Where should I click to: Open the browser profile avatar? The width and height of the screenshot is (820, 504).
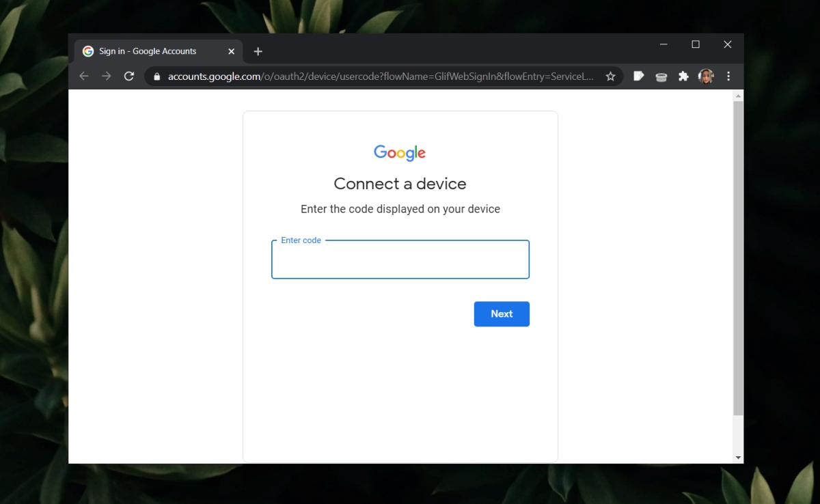click(705, 76)
